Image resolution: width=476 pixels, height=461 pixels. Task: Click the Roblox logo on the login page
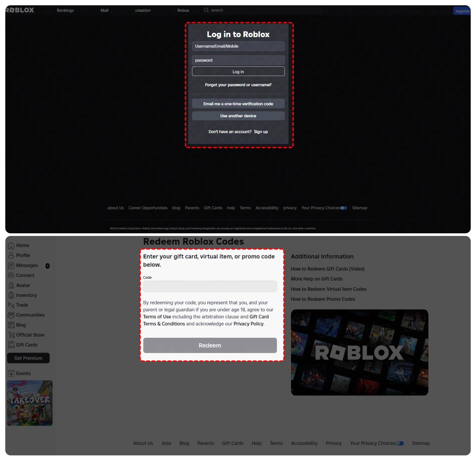tap(20, 10)
